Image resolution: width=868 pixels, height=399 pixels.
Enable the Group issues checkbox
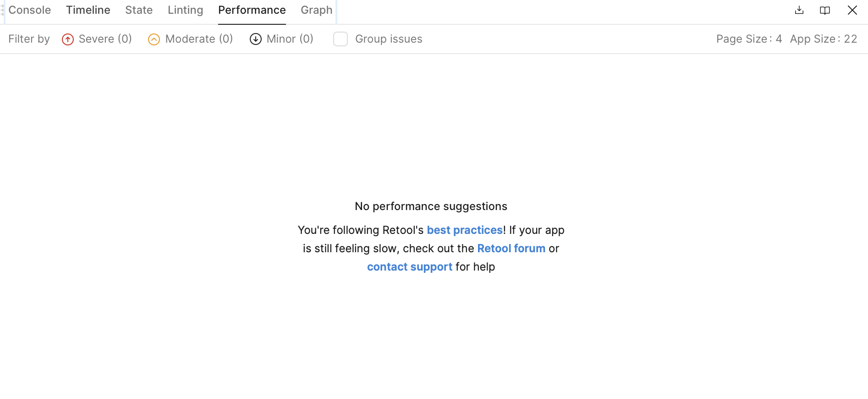coord(341,39)
